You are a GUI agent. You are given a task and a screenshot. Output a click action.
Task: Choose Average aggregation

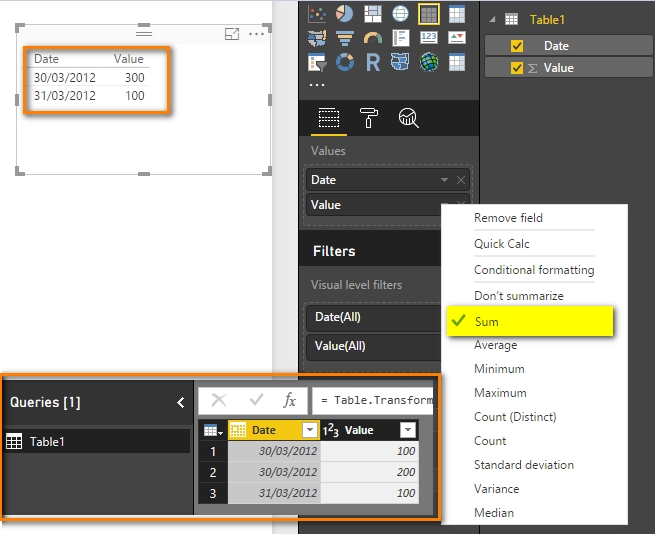coord(495,345)
